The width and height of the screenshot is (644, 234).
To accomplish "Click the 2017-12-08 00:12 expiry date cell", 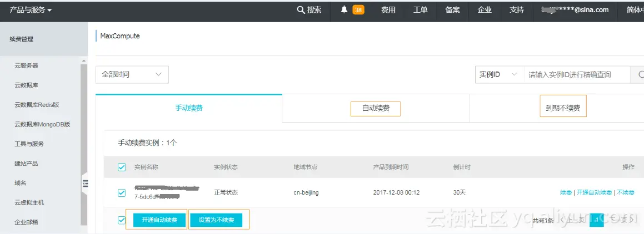I will point(396,192).
